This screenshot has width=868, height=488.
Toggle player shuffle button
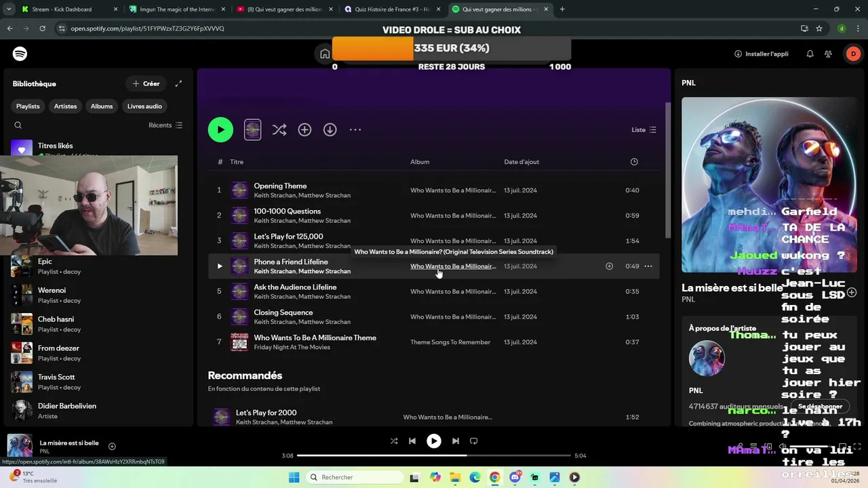point(394,441)
